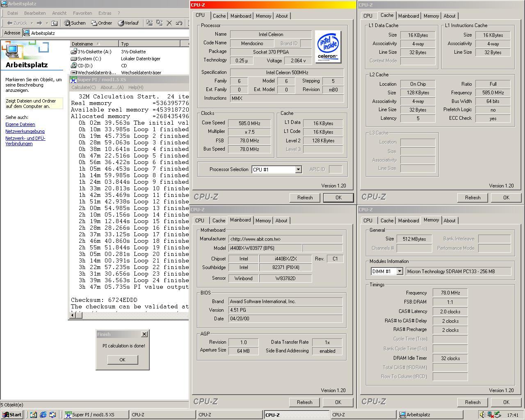The image size is (525, 420).
Task: Open the DIMM #1 module dropdown
Action: click(x=399, y=271)
